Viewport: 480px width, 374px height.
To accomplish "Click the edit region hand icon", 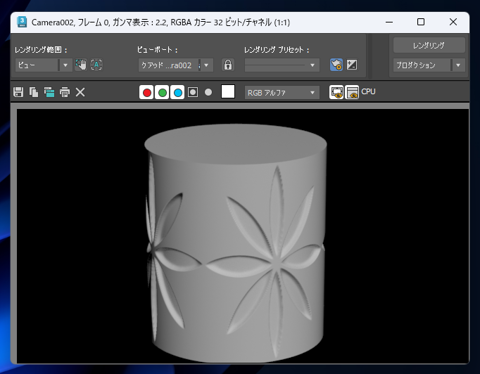I will [x=81, y=65].
